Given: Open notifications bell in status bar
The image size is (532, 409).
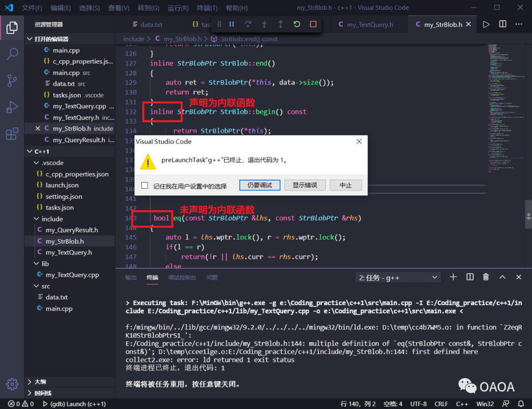Looking at the screenshot, I should (x=521, y=404).
